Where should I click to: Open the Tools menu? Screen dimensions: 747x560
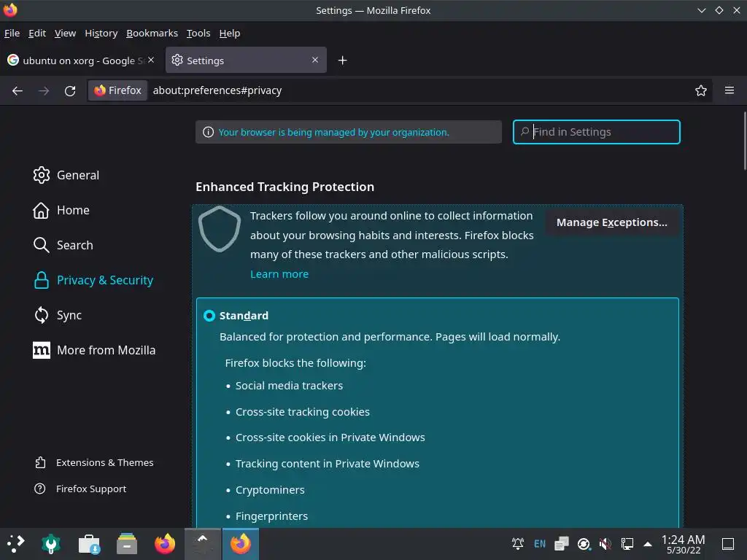point(198,34)
